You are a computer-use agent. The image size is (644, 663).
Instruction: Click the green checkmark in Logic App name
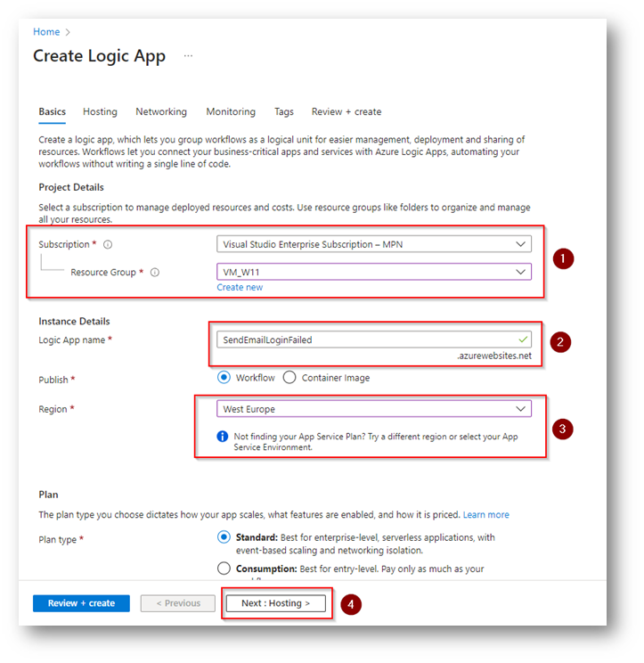click(523, 340)
